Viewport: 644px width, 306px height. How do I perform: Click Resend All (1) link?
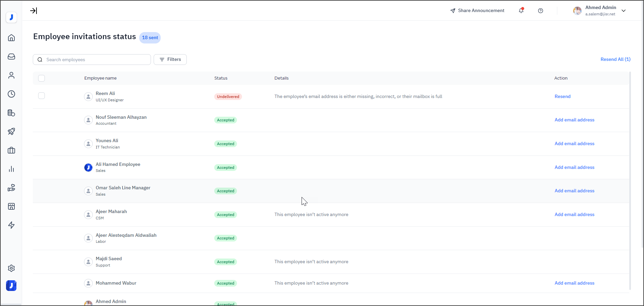615,59
